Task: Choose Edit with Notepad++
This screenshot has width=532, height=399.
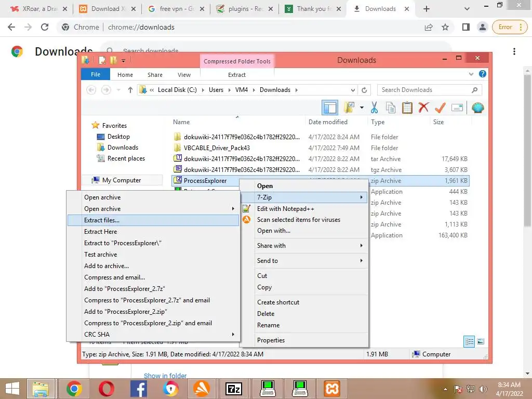Action: [x=304, y=209]
